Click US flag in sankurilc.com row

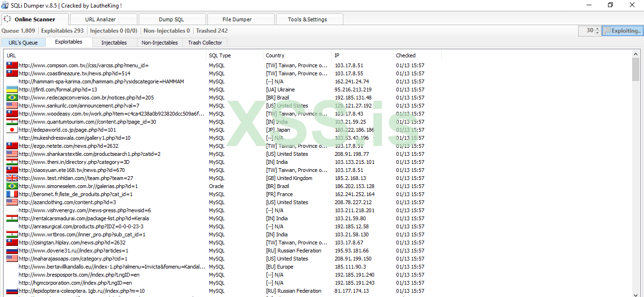[12, 106]
